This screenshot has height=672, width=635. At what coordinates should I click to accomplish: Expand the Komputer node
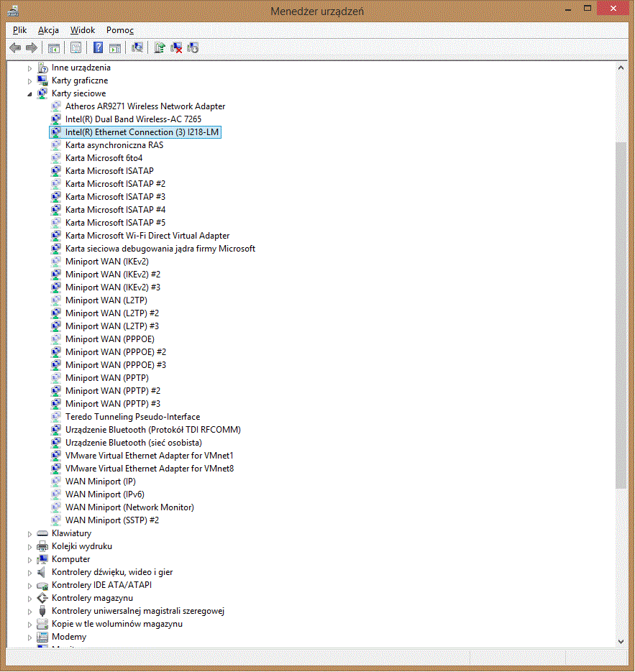(x=29, y=560)
